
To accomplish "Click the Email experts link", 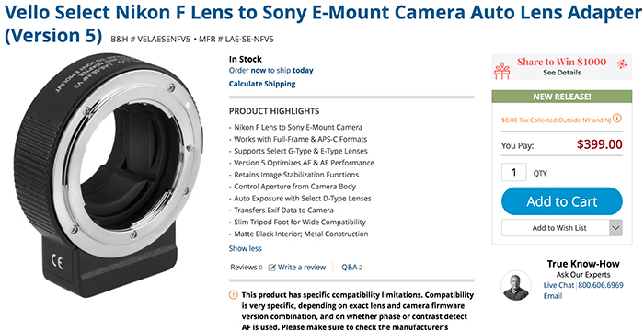I will (x=552, y=296).
